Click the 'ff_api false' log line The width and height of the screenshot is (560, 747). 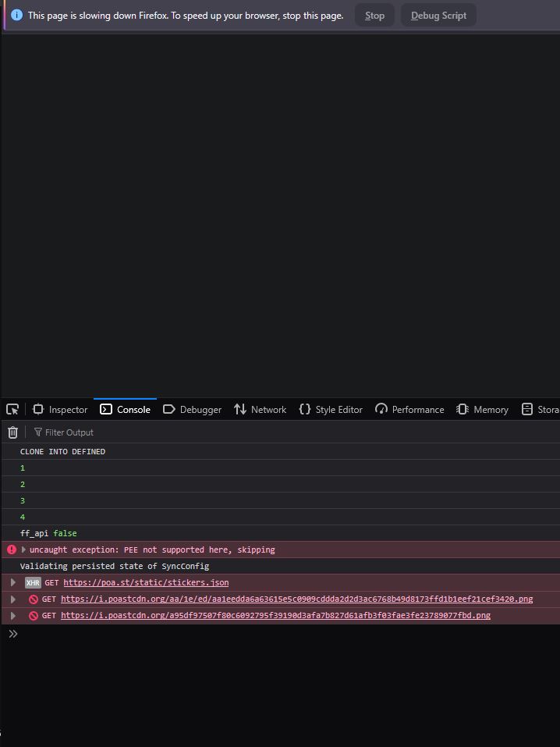coord(48,534)
